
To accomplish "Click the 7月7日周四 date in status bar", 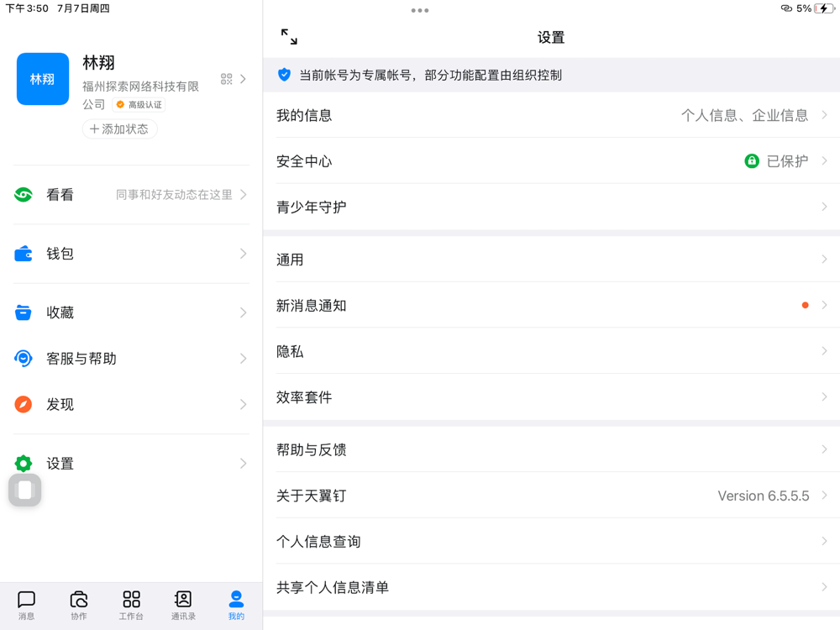I will pyautogui.click(x=83, y=8).
